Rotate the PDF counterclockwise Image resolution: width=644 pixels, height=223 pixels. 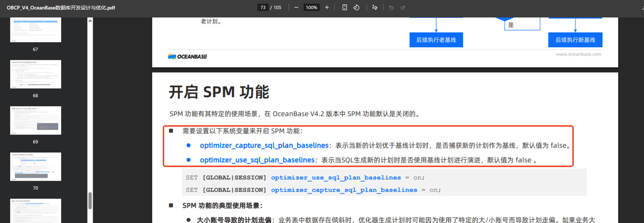tap(356, 8)
